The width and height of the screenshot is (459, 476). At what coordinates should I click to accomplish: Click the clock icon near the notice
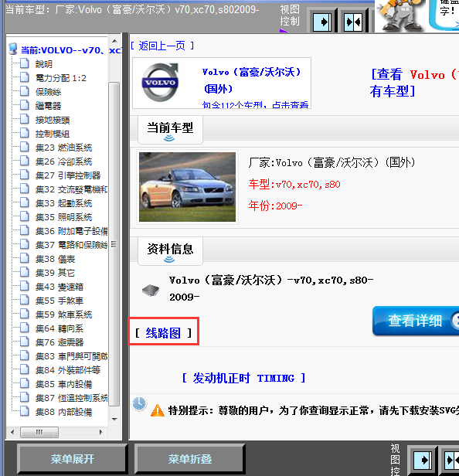139,403
